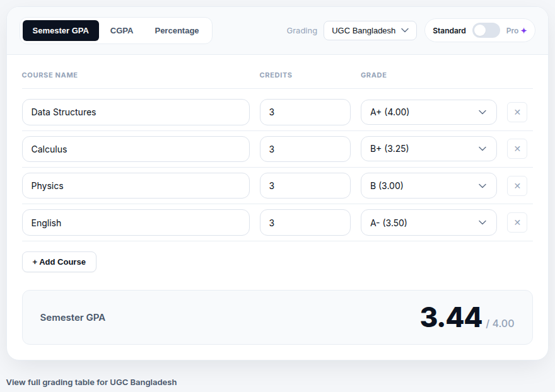Click the Semester GPA result label
The image size is (555, 392).
pos(73,318)
